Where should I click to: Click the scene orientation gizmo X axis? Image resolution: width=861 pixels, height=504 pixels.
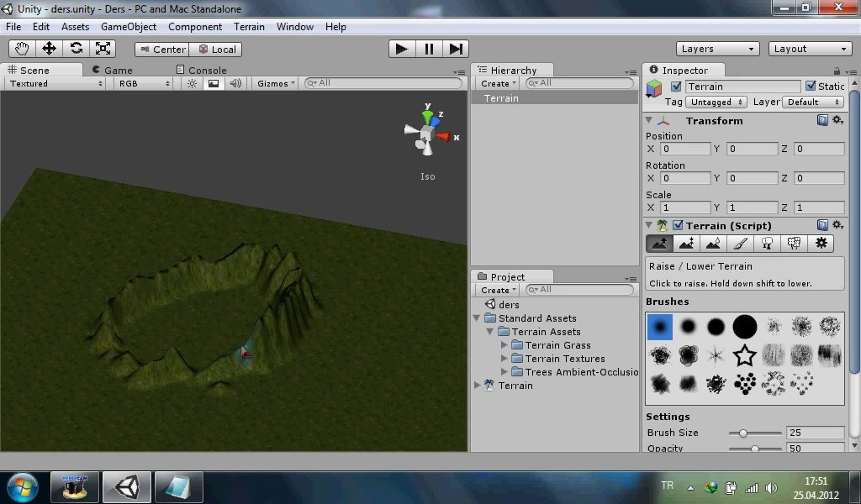tap(445, 136)
